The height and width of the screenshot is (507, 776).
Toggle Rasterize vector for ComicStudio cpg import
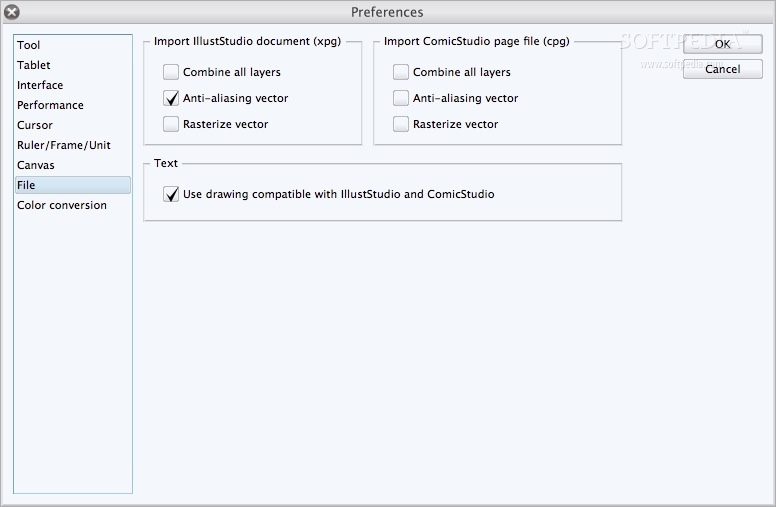click(x=401, y=124)
